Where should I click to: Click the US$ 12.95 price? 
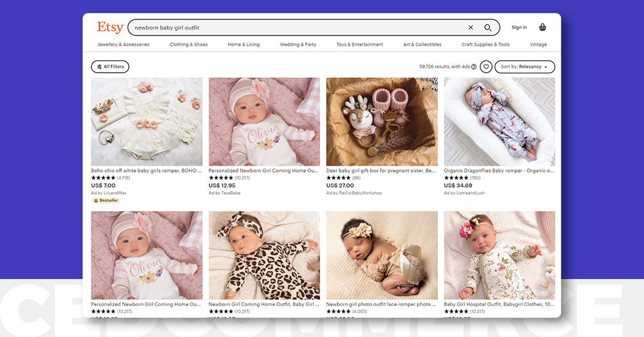(x=222, y=186)
